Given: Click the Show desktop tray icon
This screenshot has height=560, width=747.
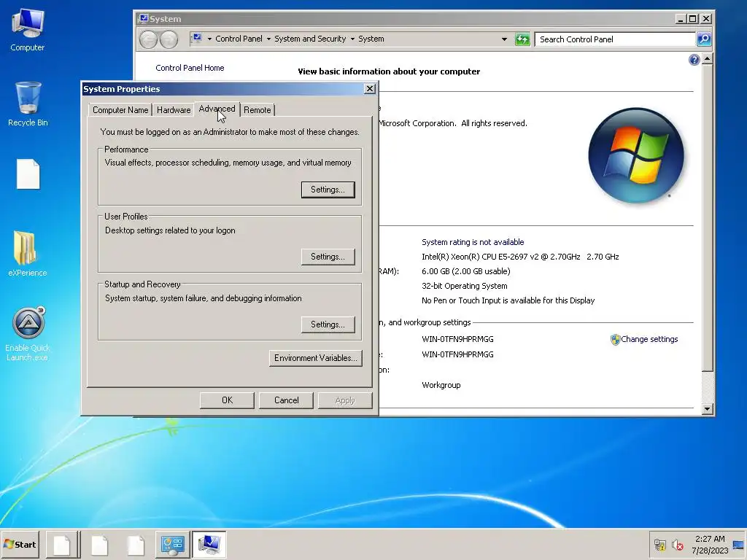Looking at the screenshot, I should click(738, 545).
